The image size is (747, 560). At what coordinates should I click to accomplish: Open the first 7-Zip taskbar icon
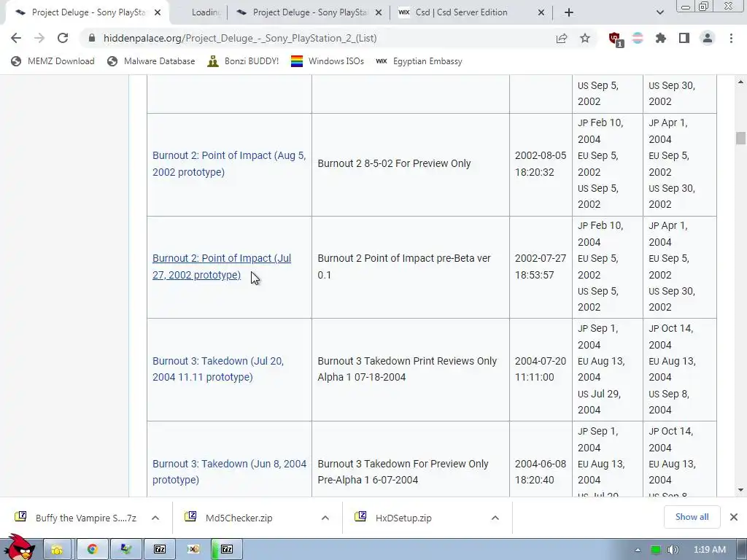point(160,550)
